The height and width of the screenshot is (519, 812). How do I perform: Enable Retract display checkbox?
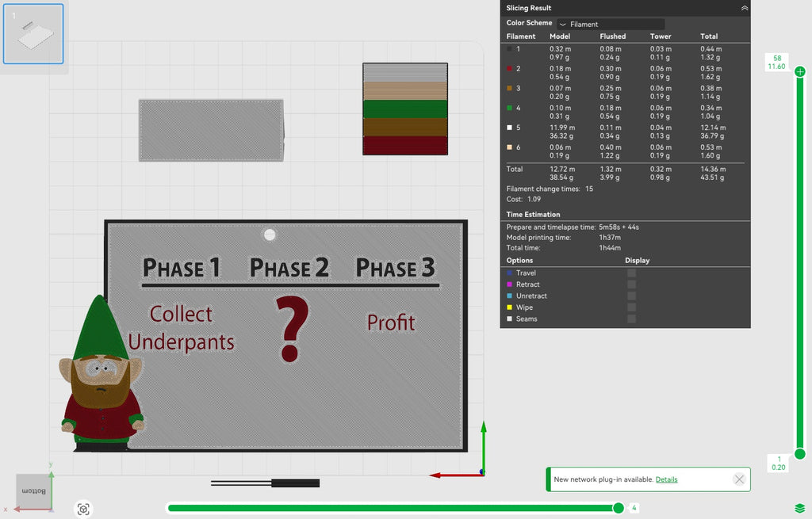point(631,284)
